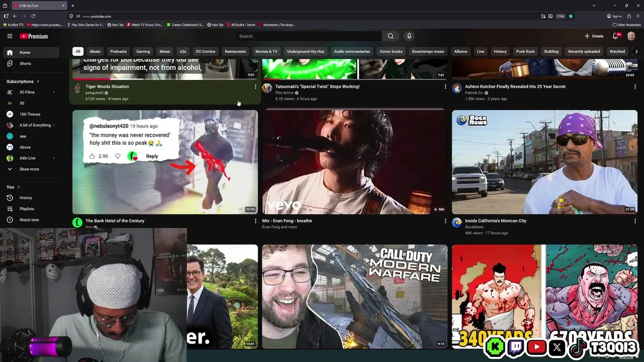This screenshot has width=644, height=362.
Task: Reload the page in the browser
Action: tap(33, 16)
